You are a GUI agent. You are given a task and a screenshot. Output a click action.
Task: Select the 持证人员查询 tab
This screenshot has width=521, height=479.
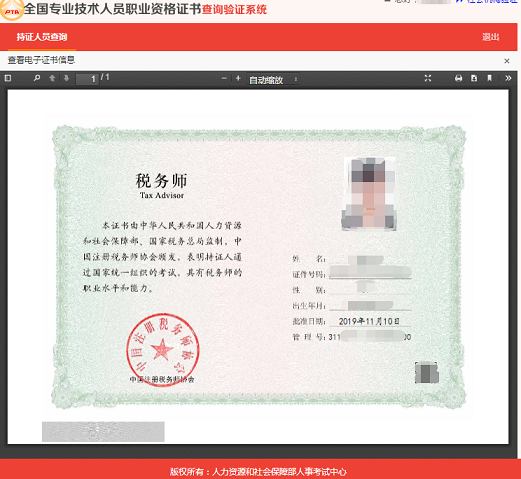pos(42,37)
